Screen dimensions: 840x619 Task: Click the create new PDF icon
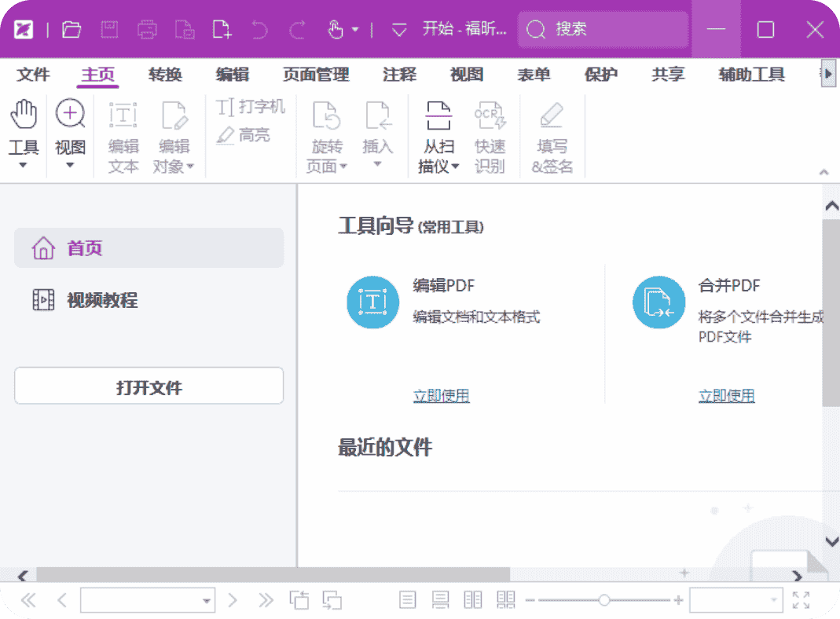pos(222,30)
